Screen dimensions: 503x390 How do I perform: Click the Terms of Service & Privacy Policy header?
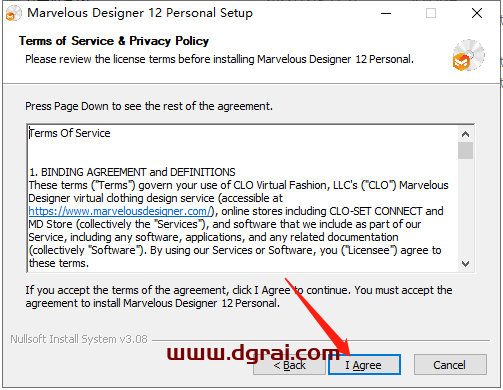click(x=114, y=41)
